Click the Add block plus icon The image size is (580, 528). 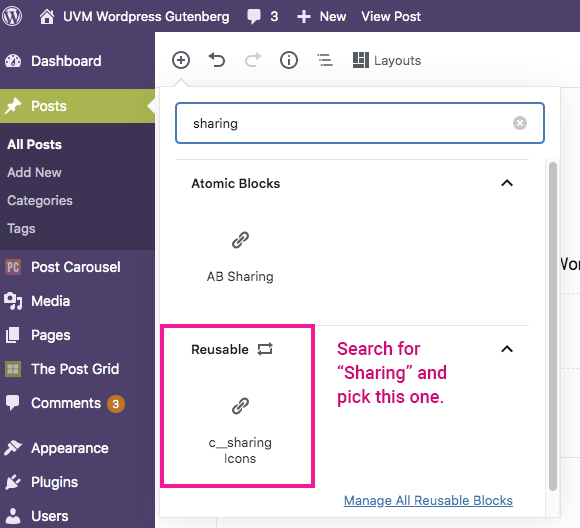181,60
